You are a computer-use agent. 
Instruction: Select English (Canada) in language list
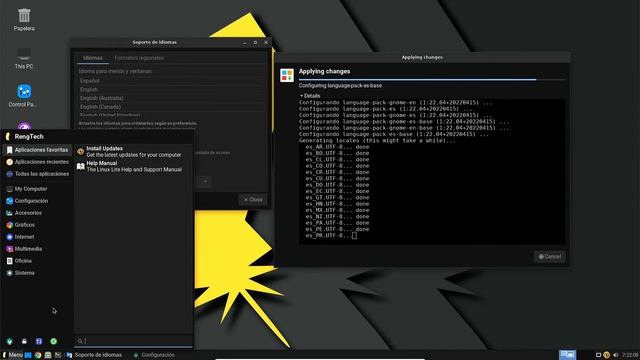[171, 107]
